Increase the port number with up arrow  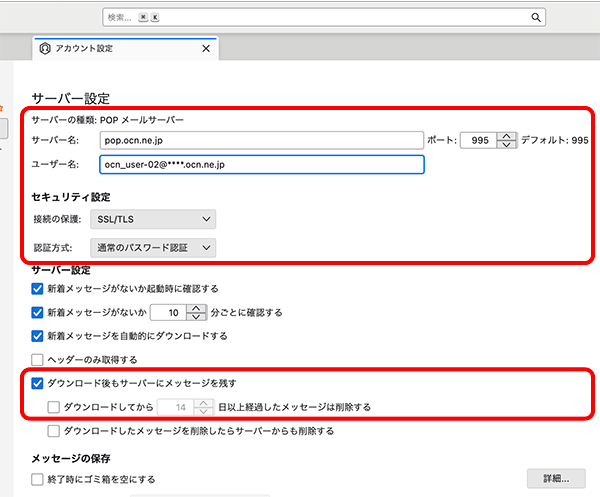click(507, 136)
